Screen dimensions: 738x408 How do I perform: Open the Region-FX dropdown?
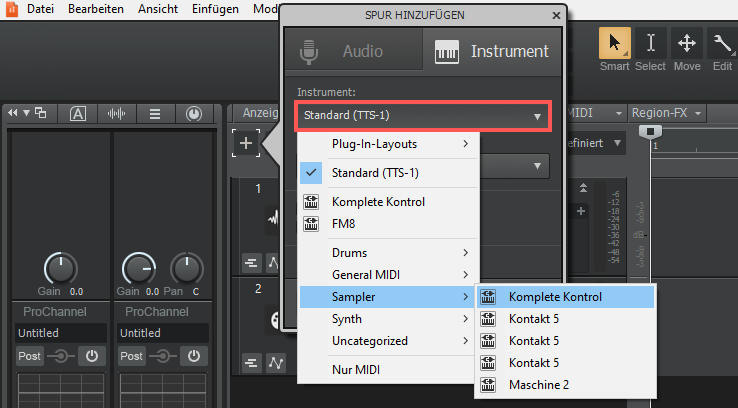pos(667,113)
